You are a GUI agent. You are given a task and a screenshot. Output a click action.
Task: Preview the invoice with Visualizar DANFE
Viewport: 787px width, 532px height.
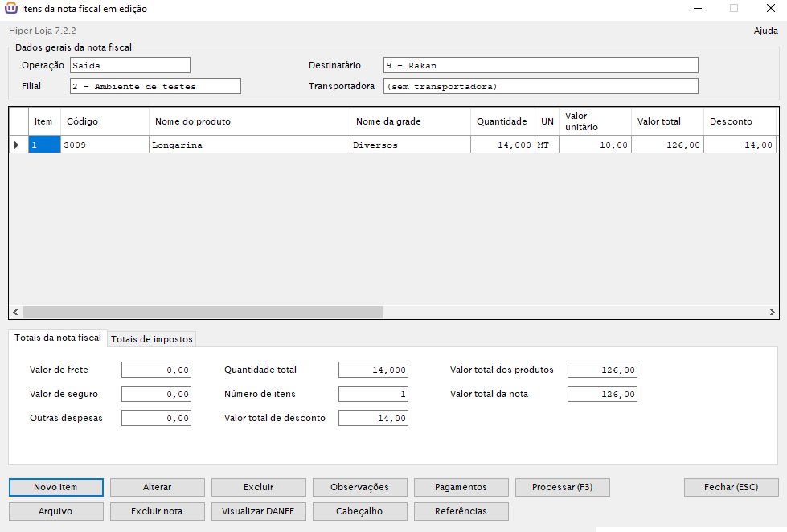point(259,511)
